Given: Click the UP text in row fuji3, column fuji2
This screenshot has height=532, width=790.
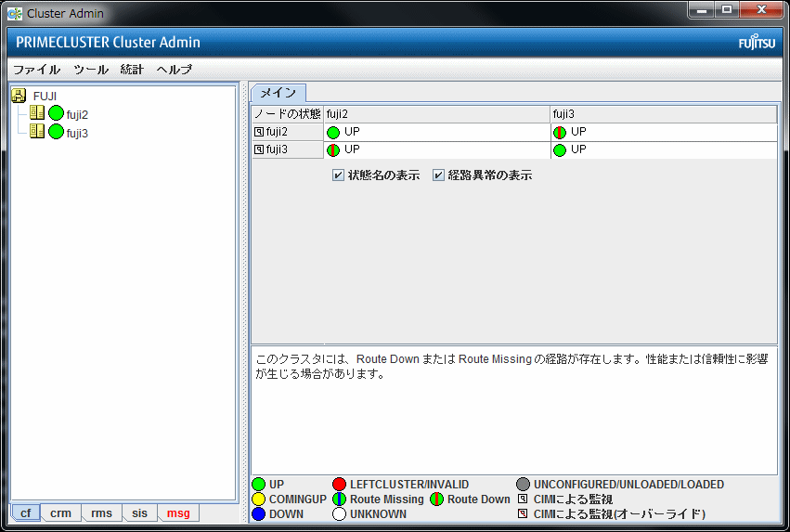Looking at the screenshot, I should 352,149.
